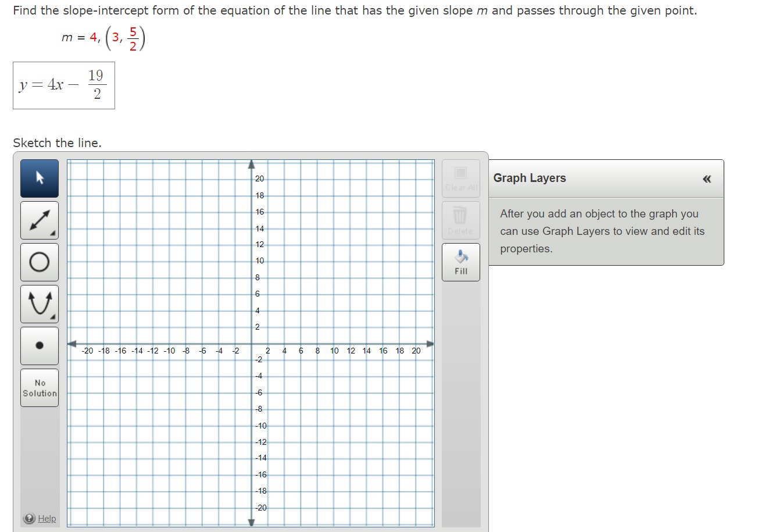Select the circle drawing tool

coord(39,262)
